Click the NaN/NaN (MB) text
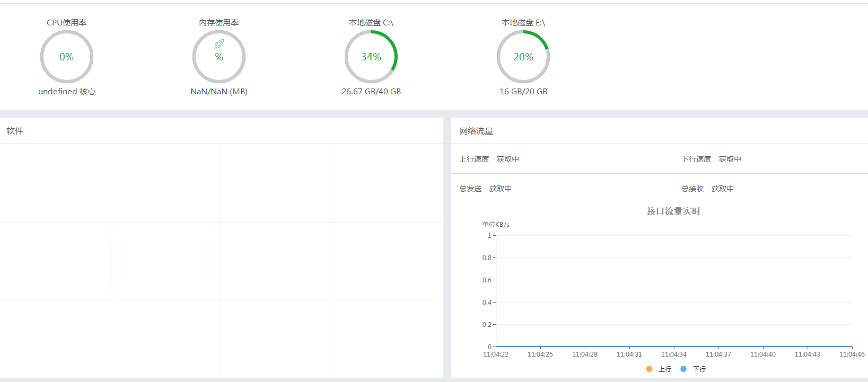 219,92
